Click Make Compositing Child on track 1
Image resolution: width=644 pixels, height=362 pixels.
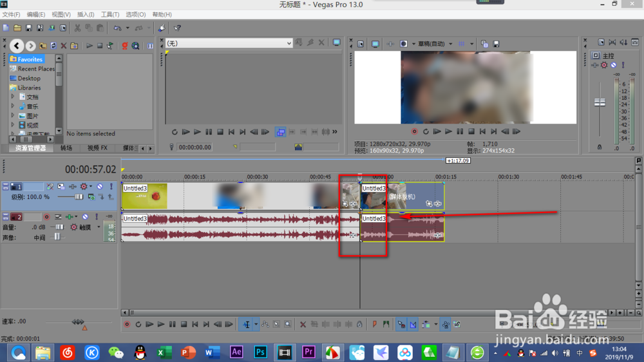[x=101, y=197]
